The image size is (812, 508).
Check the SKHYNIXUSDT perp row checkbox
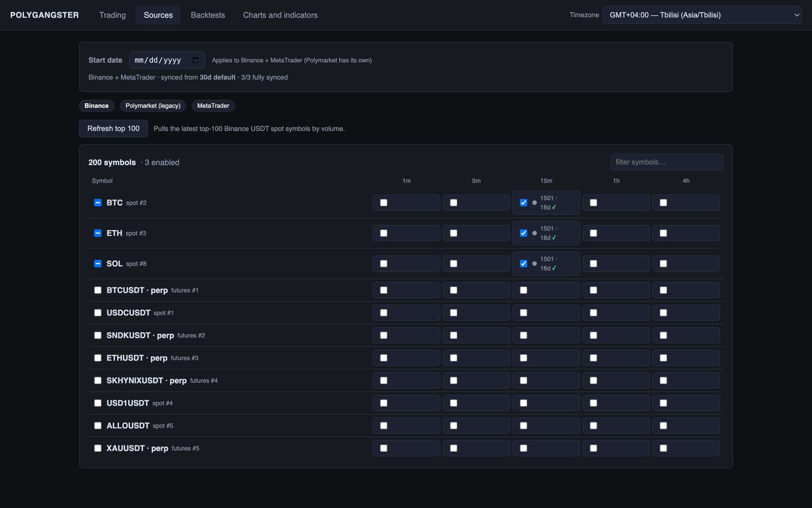click(98, 380)
